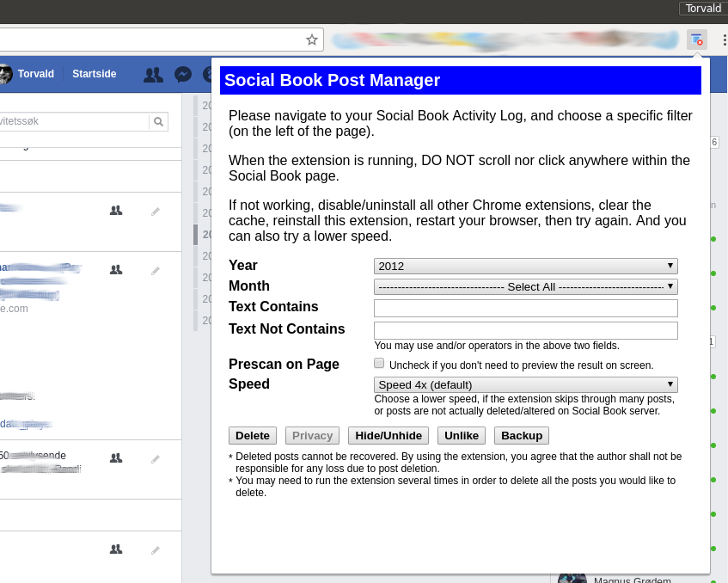Click Torvald's profile picture in the navbar
This screenshot has height=583, width=728.
[x=7, y=74]
